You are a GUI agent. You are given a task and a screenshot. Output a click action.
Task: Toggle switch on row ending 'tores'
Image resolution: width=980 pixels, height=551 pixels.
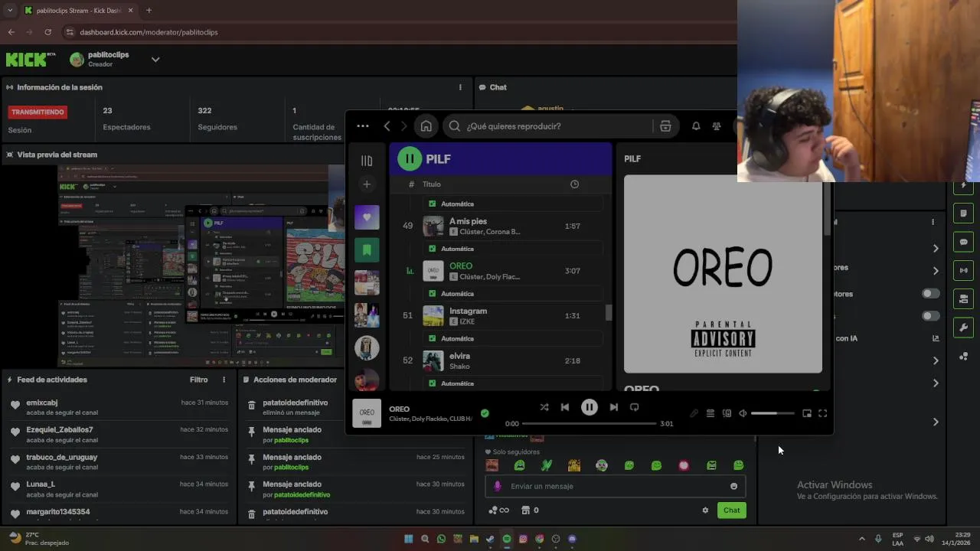pyautogui.click(x=930, y=294)
